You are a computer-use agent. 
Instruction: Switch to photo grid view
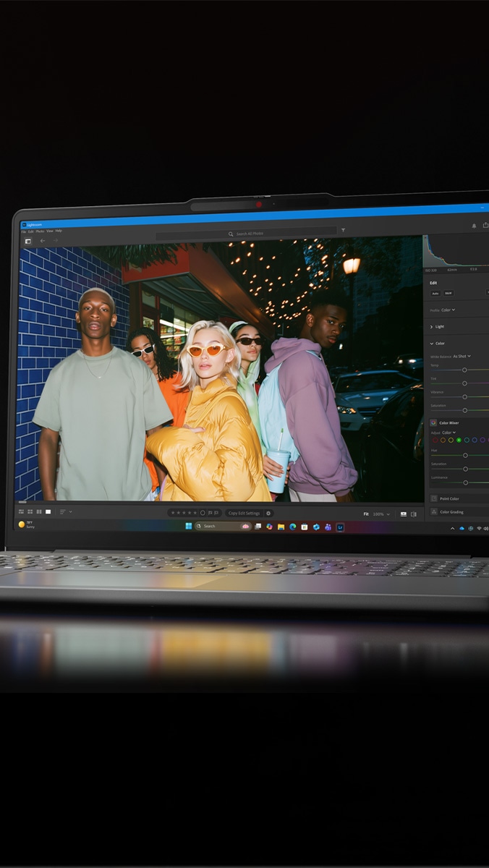pyautogui.click(x=21, y=512)
